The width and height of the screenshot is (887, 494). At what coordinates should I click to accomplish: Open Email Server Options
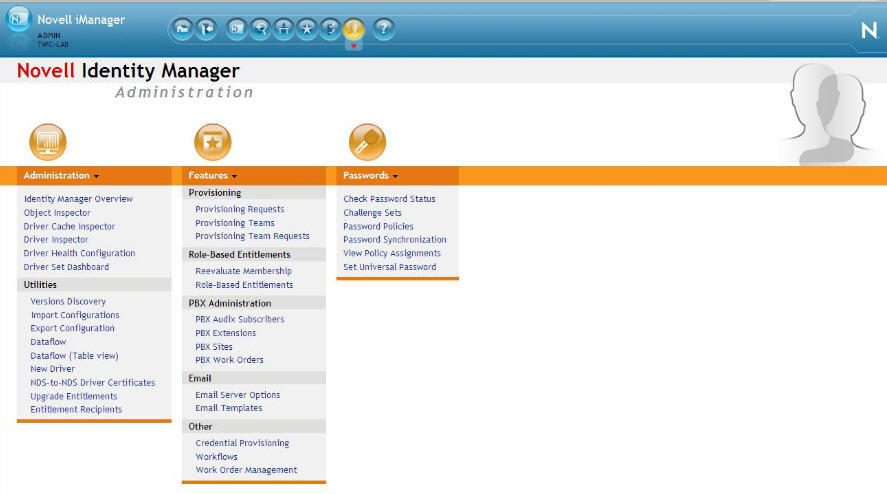pos(238,394)
